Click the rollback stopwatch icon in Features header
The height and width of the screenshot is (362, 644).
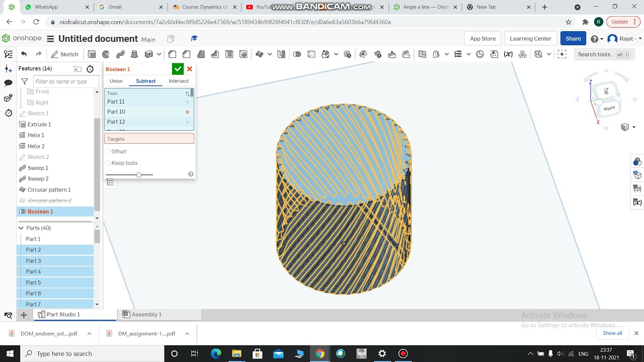[x=90, y=69]
